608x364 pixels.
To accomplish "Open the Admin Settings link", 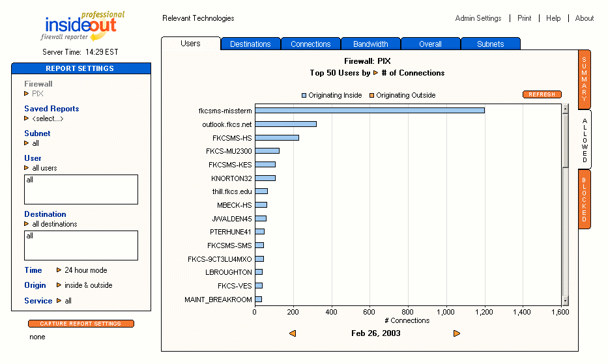I will (x=478, y=18).
